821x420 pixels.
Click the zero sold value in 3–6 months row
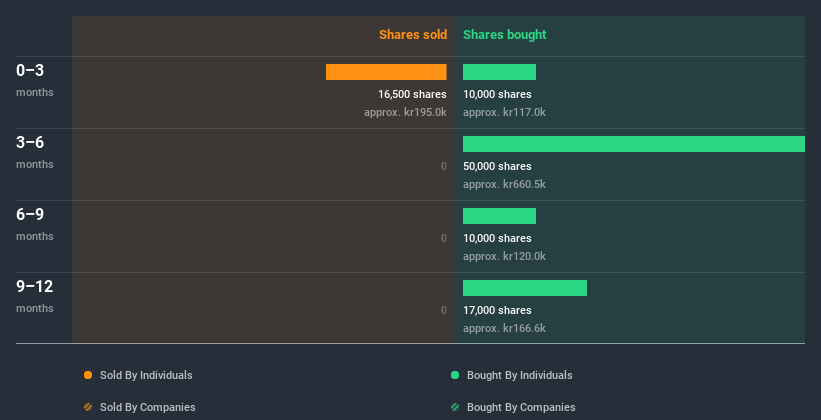point(443,166)
